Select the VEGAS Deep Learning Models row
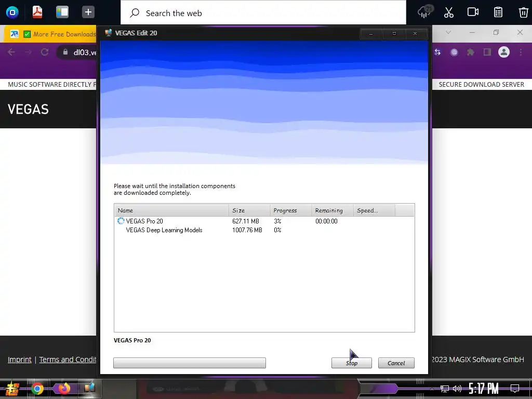Viewport: 532px width, 399px height. (264, 230)
